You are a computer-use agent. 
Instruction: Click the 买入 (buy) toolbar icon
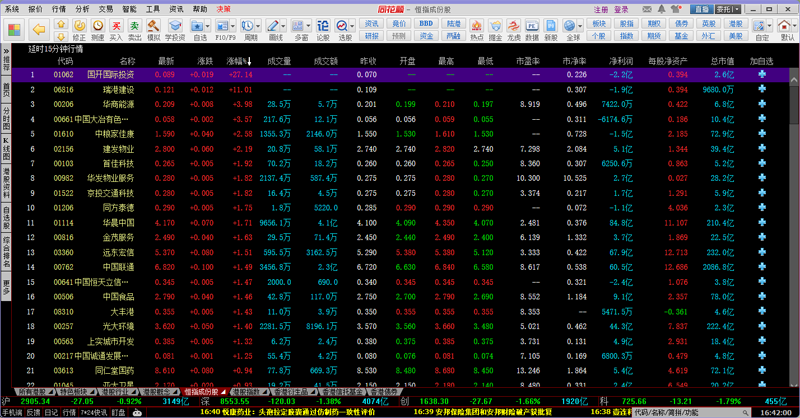115,25
